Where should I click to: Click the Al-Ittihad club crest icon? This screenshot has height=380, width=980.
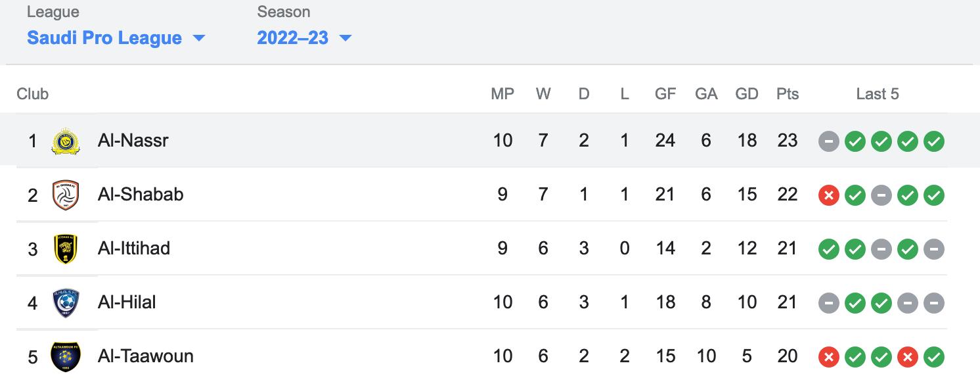pyautogui.click(x=66, y=249)
